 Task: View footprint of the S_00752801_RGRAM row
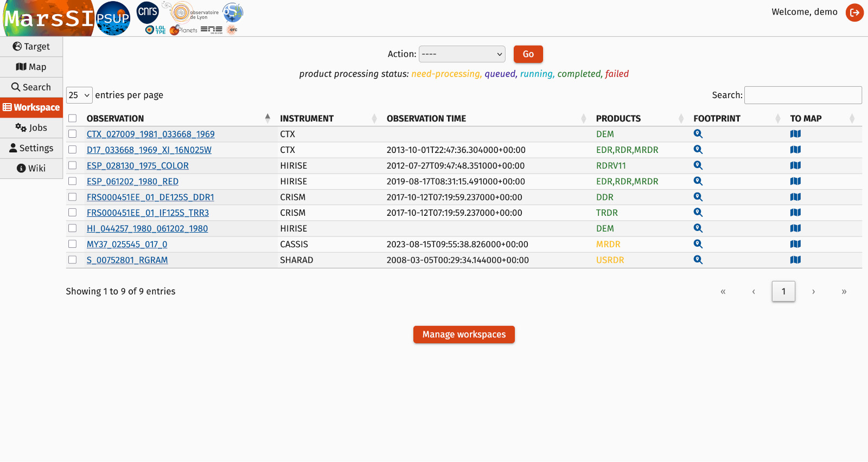pos(698,260)
